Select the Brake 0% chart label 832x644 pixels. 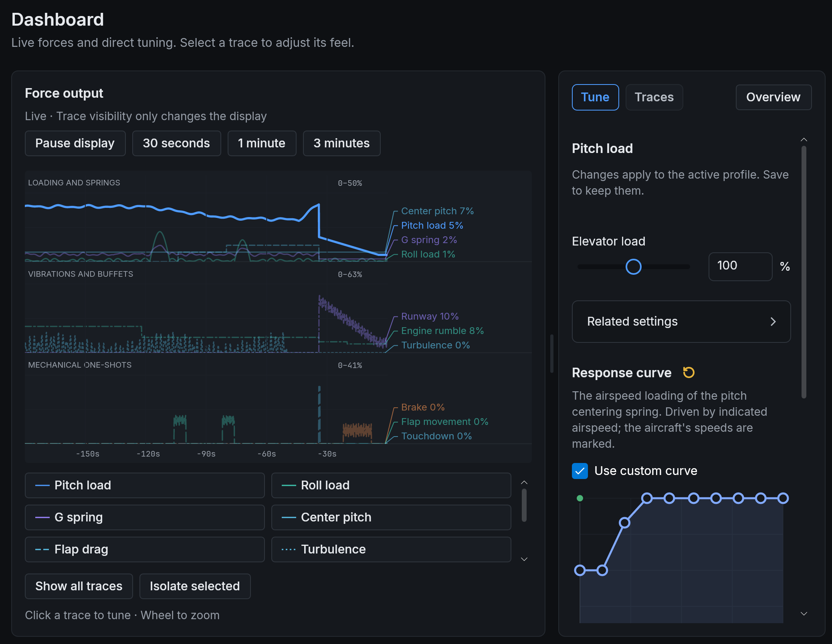(x=423, y=407)
